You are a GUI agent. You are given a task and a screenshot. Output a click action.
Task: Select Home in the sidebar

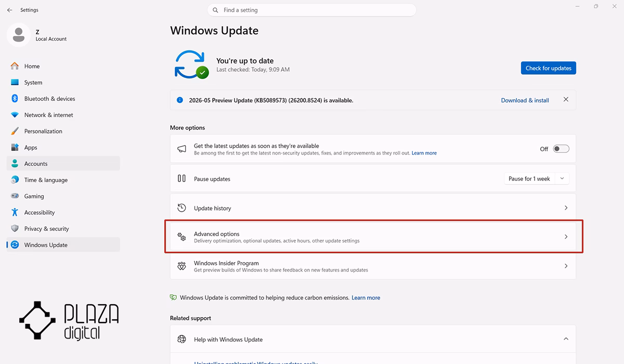[x=63, y=66]
